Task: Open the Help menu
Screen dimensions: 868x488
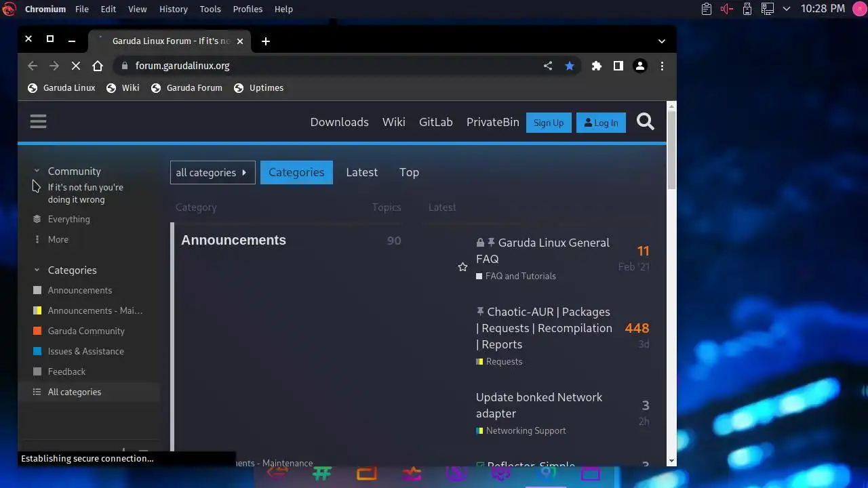Action: point(283,9)
